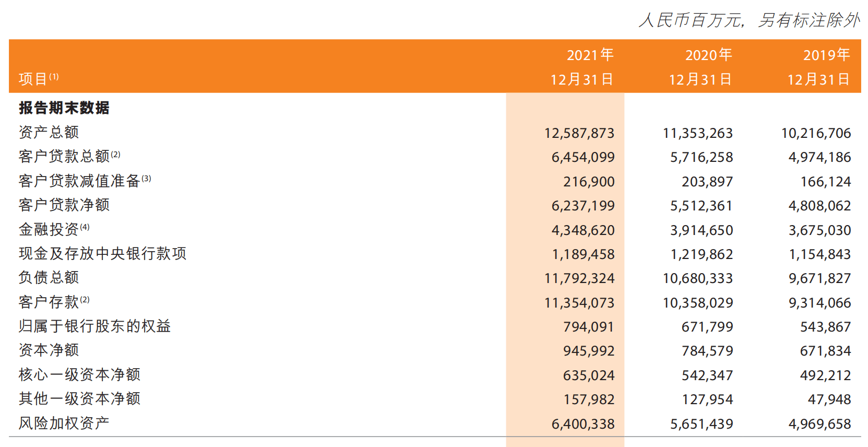The height and width of the screenshot is (447, 868).
Task: Click the value 6,237,199
Action: click(x=584, y=206)
